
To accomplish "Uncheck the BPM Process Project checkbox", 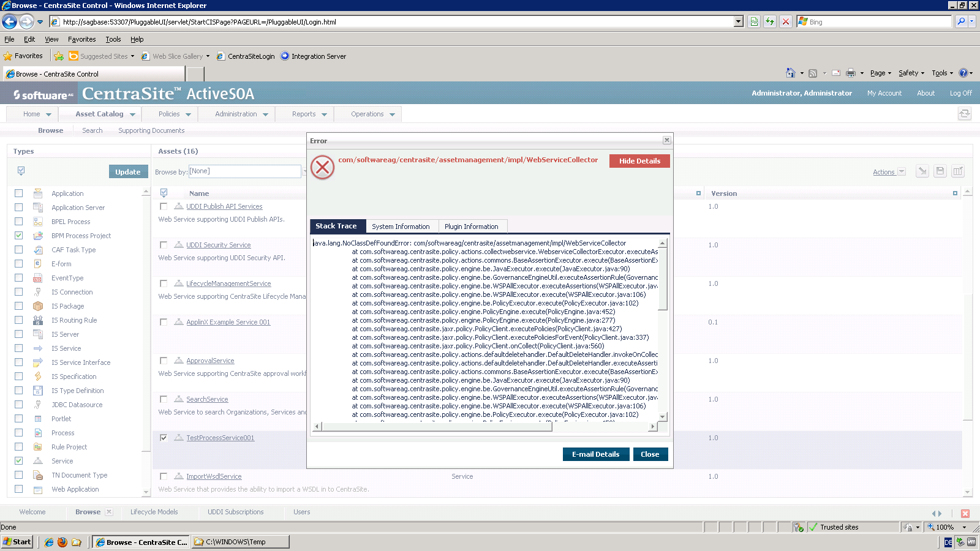I will [19, 236].
